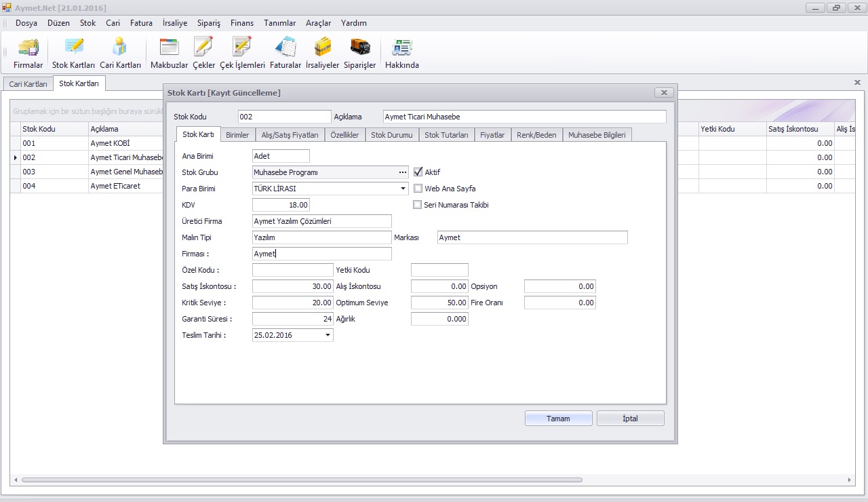
Task: Open the Düzen menu
Action: 58,23
